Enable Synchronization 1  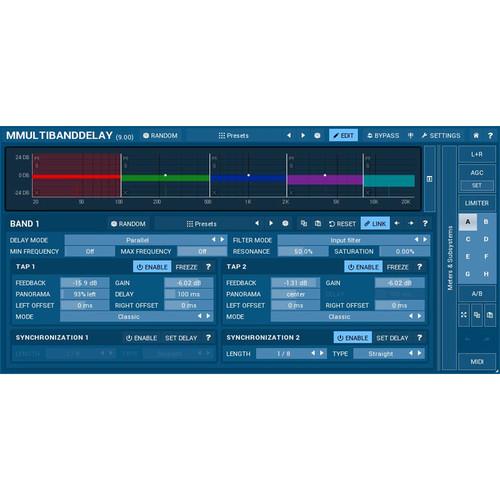(x=141, y=338)
